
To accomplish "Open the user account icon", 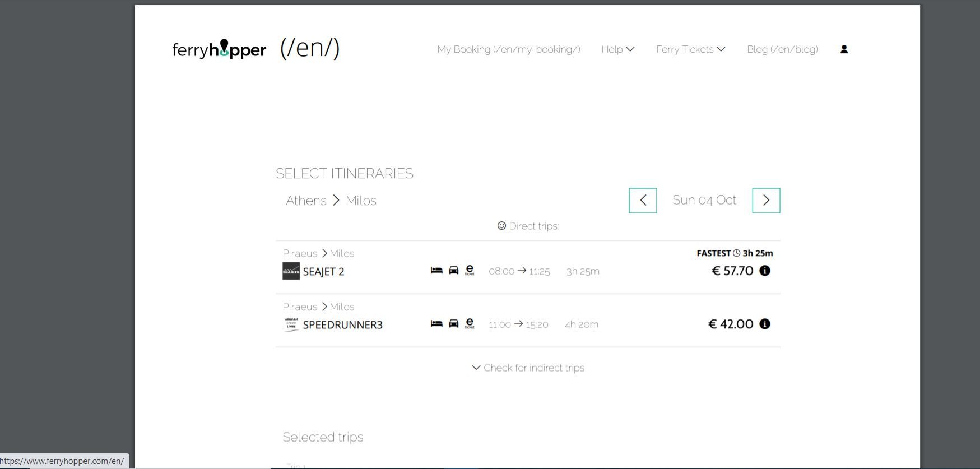I will click(x=844, y=49).
